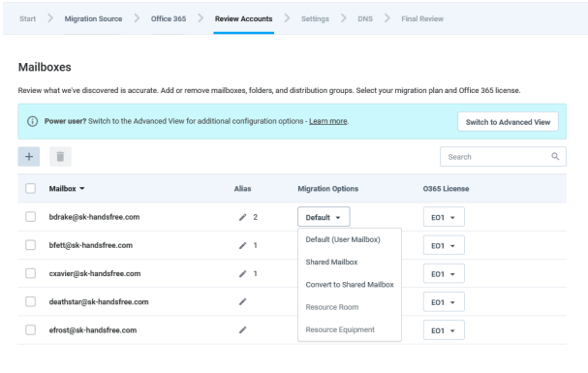Select Shared Mailbox option
The image size is (588, 373).
coord(331,262)
